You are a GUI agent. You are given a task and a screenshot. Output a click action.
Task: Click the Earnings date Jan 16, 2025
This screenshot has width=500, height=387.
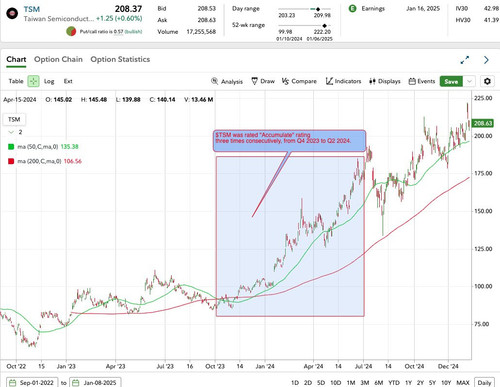pyautogui.click(x=423, y=9)
